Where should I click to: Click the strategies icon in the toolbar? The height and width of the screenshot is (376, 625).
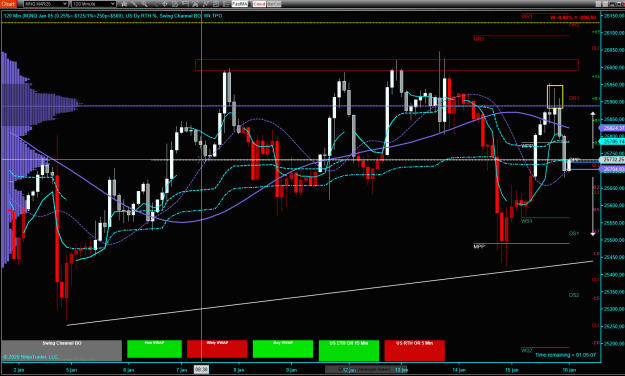point(196,4)
